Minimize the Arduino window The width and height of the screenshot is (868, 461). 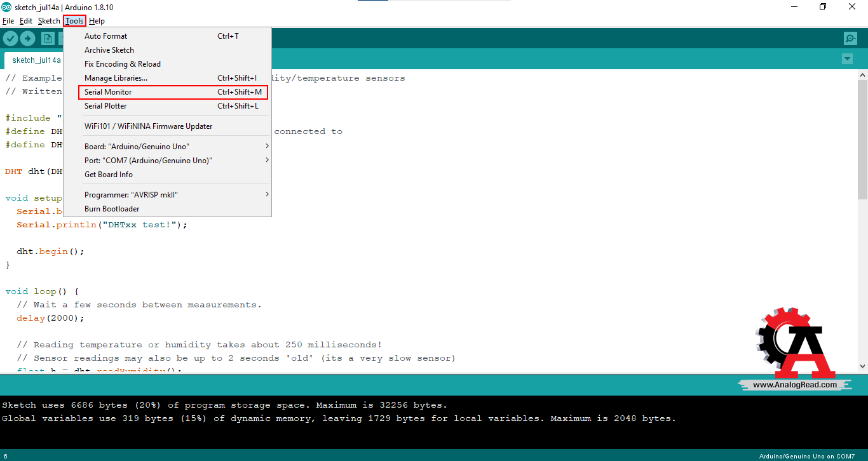pyautogui.click(x=794, y=7)
